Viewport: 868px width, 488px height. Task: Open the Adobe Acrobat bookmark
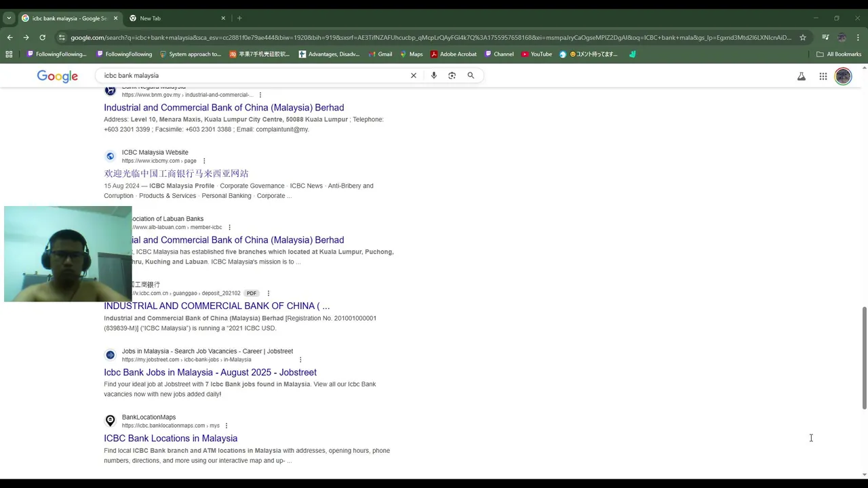(454, 54)
